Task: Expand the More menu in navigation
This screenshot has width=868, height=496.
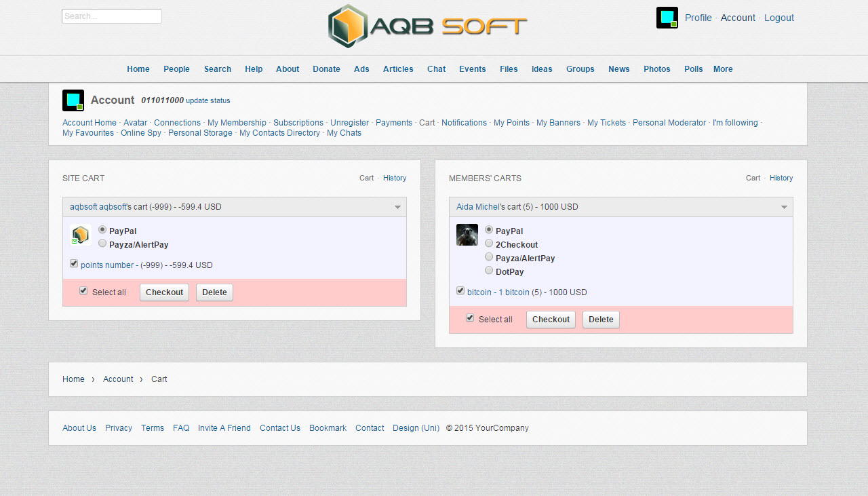Action: [x=723, y=69]
